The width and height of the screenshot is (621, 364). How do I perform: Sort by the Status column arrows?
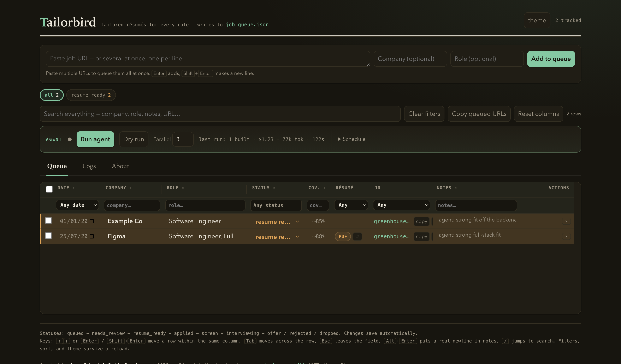coord(274,188)
